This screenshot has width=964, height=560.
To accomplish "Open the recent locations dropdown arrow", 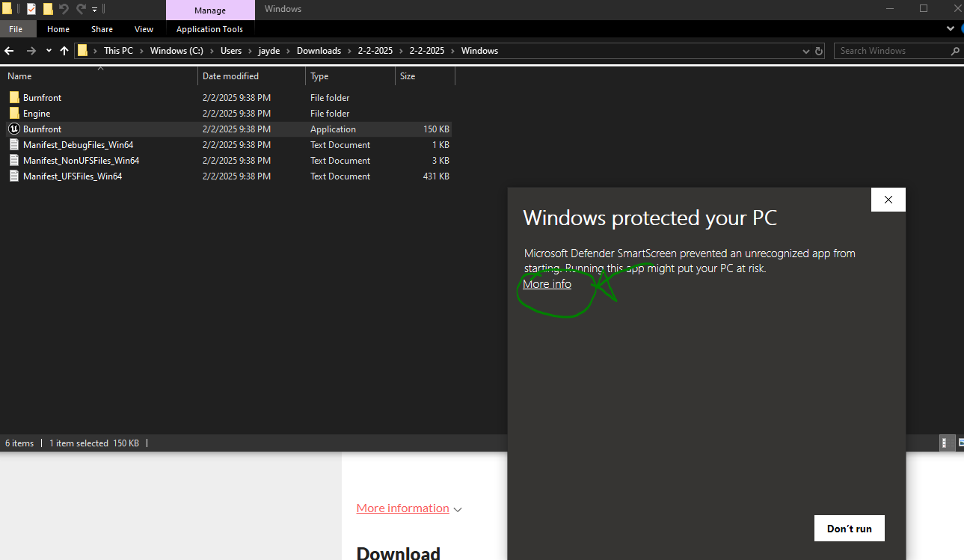I will pos(49,51).
